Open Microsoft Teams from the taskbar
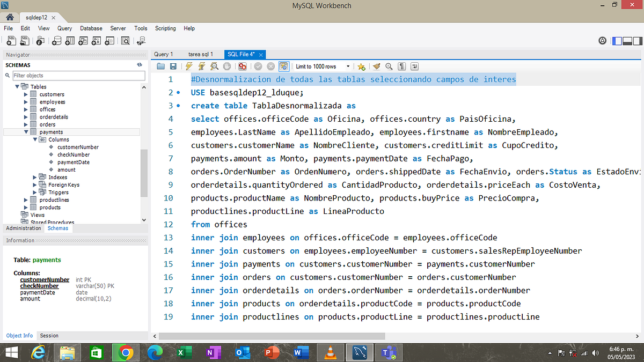 389,352
